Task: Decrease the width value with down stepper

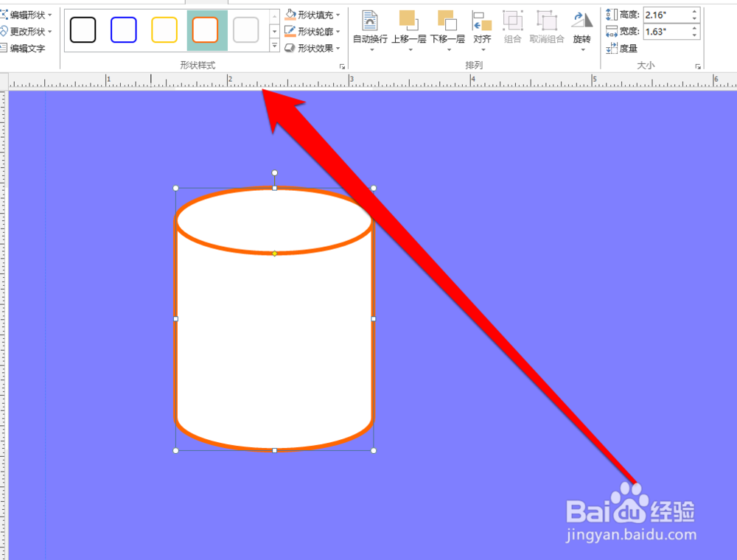Action: (694, 35)
